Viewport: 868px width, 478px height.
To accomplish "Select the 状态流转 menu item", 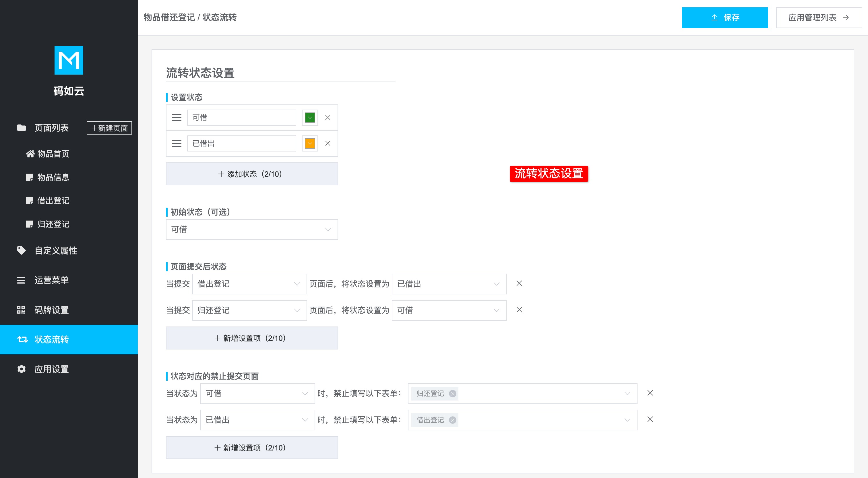I will [x=69, y=339].
